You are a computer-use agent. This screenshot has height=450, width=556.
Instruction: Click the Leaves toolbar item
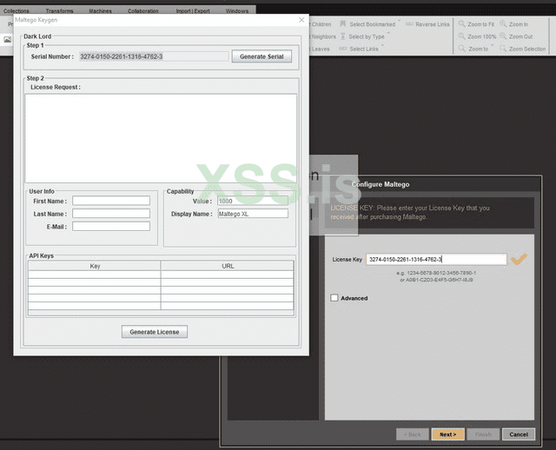[x=321, y=49]
